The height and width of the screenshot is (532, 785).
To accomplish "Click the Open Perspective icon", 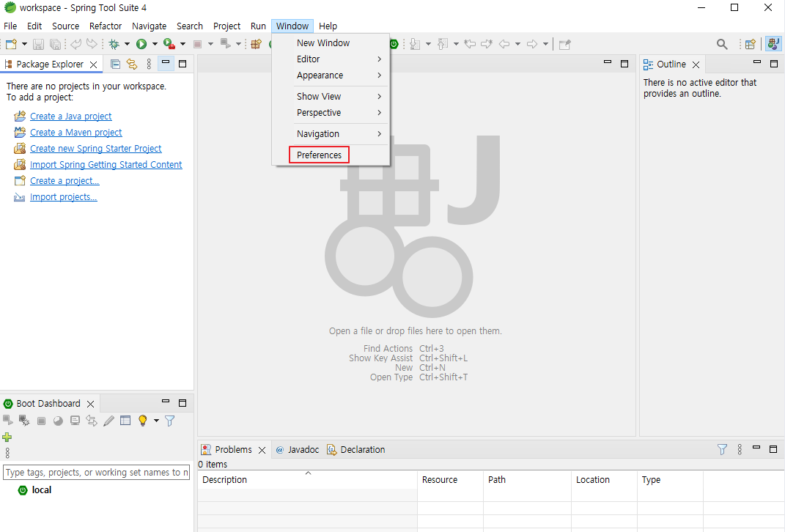I will [x=750, y=44].
